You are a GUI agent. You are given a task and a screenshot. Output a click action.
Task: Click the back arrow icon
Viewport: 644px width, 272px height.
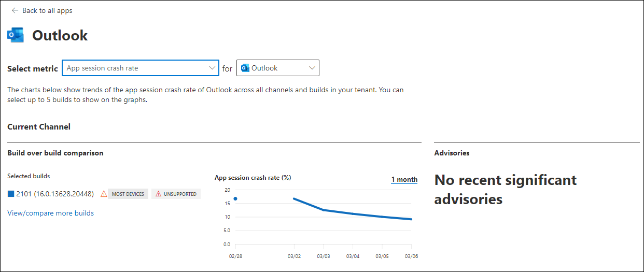(x=15, y=10)
